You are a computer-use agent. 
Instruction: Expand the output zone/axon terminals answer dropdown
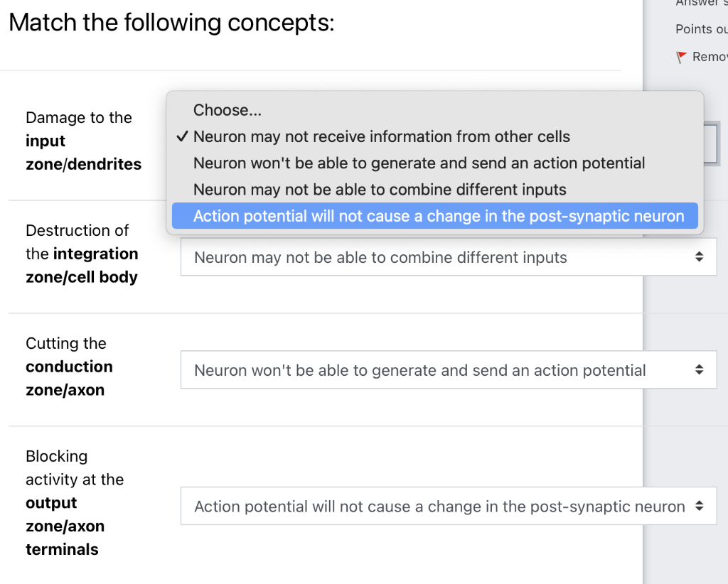(x=448, y=507)
